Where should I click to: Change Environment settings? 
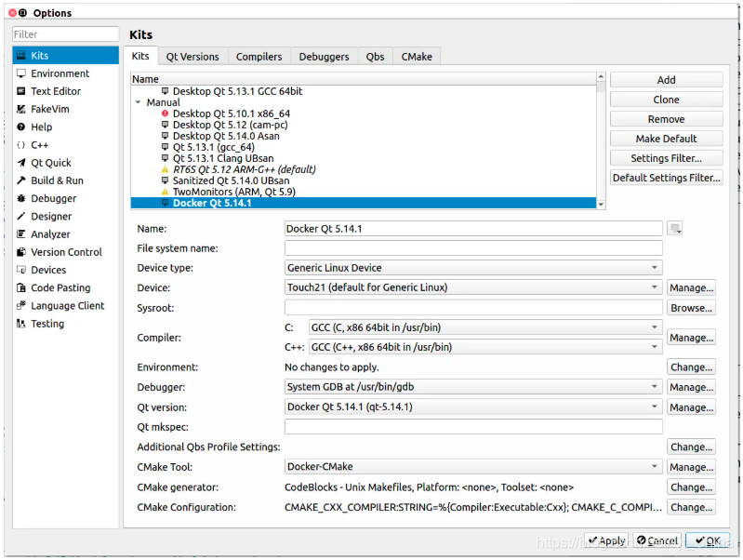(691, 367)
